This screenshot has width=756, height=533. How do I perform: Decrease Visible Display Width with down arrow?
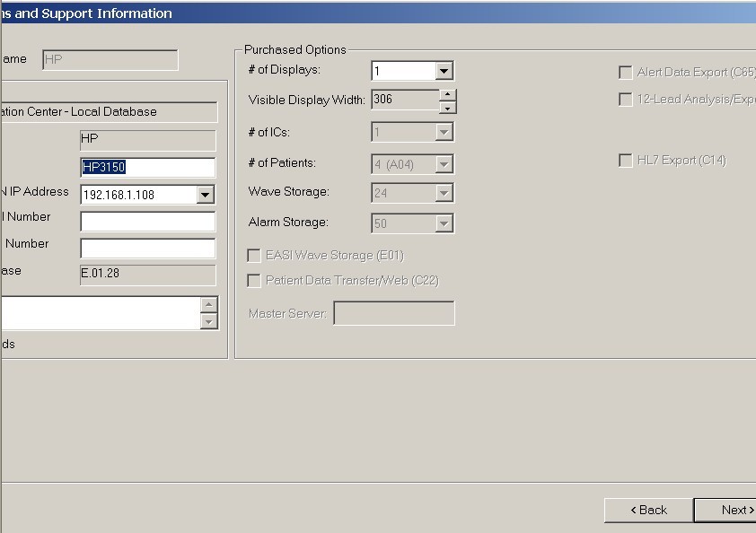click(447, 108)
